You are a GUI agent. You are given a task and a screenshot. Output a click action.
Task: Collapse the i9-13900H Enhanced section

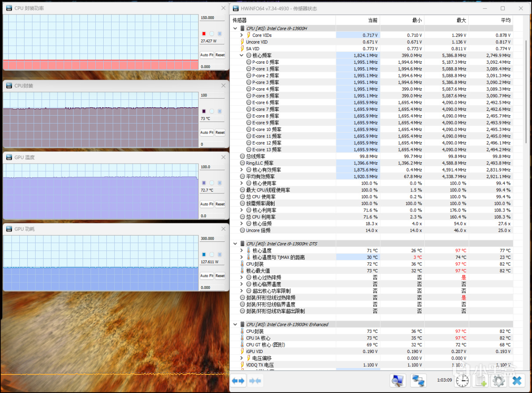(x=235, y=324)
